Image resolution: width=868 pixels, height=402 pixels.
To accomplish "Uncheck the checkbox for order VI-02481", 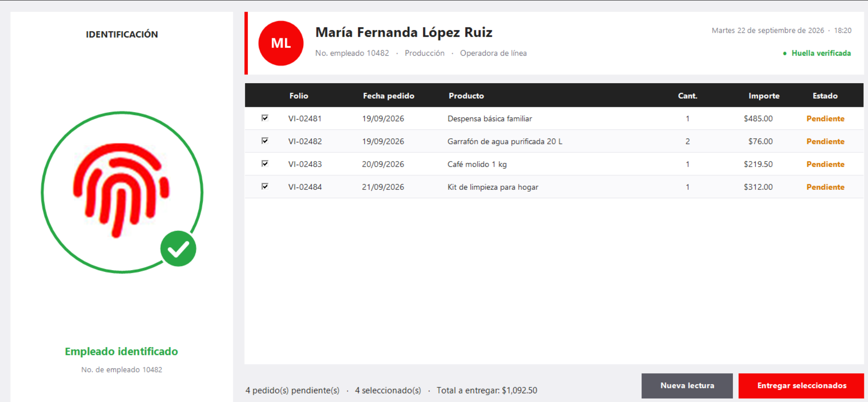I will coord(265,118).
